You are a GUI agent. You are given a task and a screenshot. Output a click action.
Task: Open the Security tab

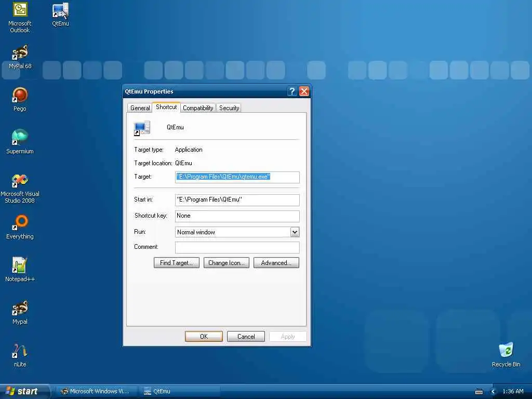tap(229, 108)
